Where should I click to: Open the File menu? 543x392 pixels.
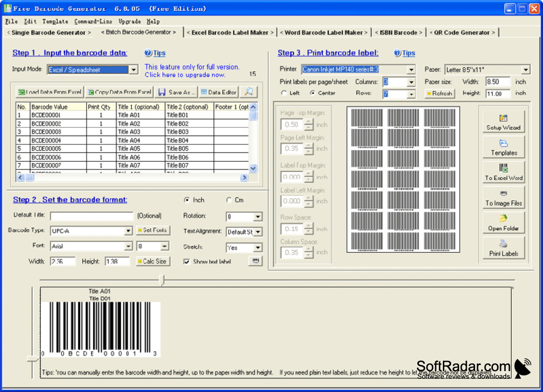pyautogui.click(x=11, y=21)
